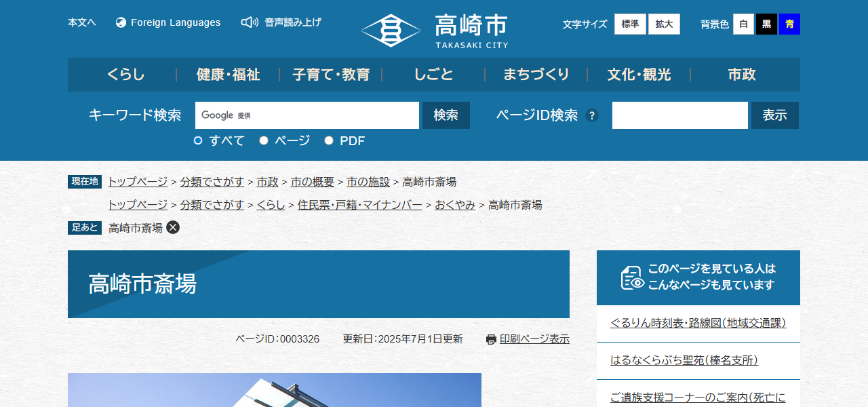Viewport: 868px width, 407px height.
Task: Open the くらし navigation menu
Action: pos(126,75)
